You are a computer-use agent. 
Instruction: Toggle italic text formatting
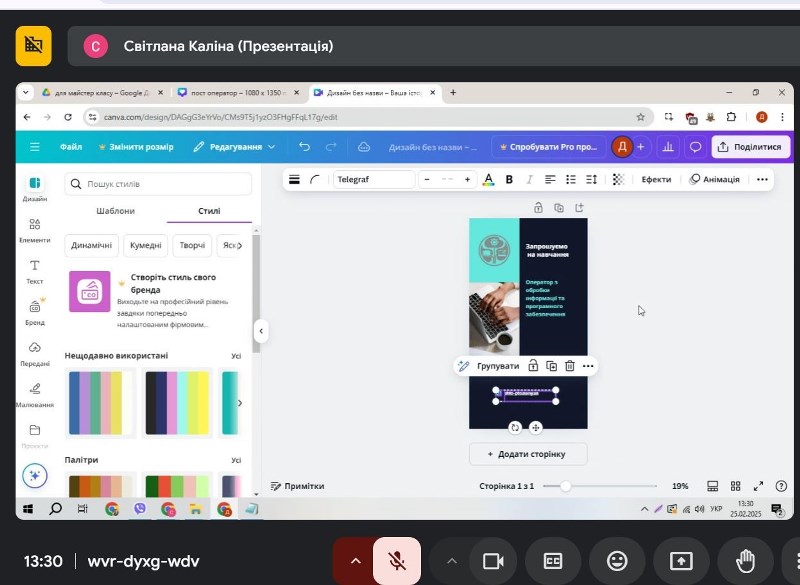529,180
